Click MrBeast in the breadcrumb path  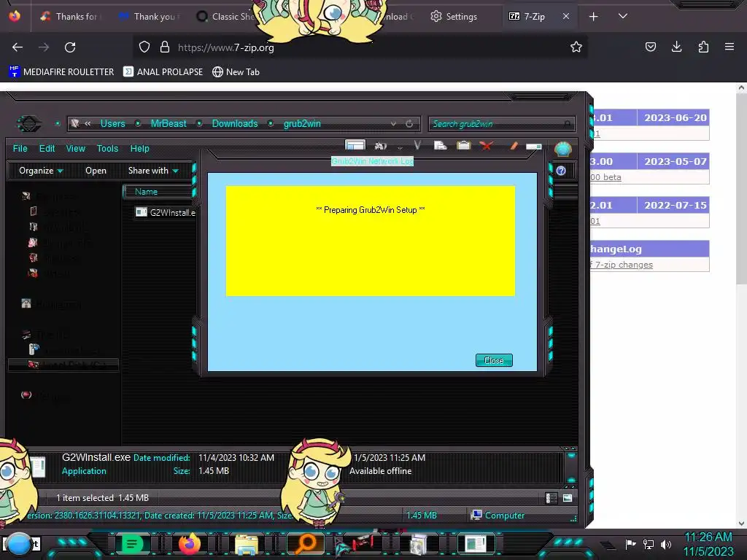[x=169, y=123]
